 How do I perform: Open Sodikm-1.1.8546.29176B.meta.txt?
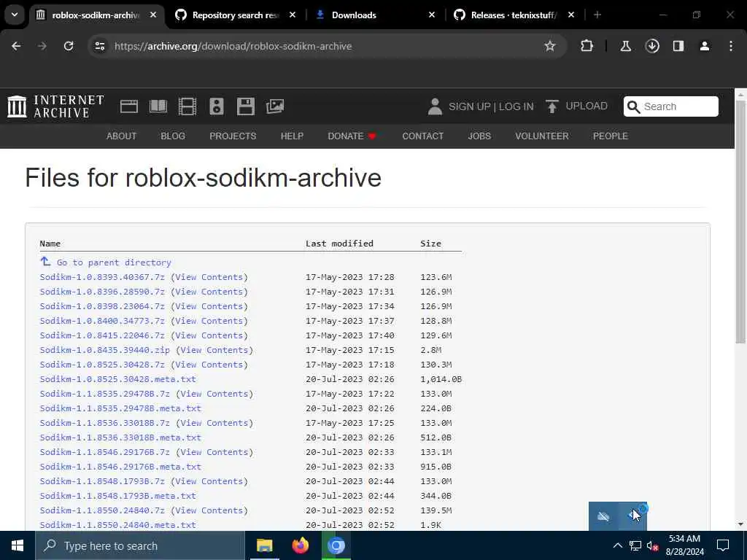pyautogui.click(x=120, y=467)
